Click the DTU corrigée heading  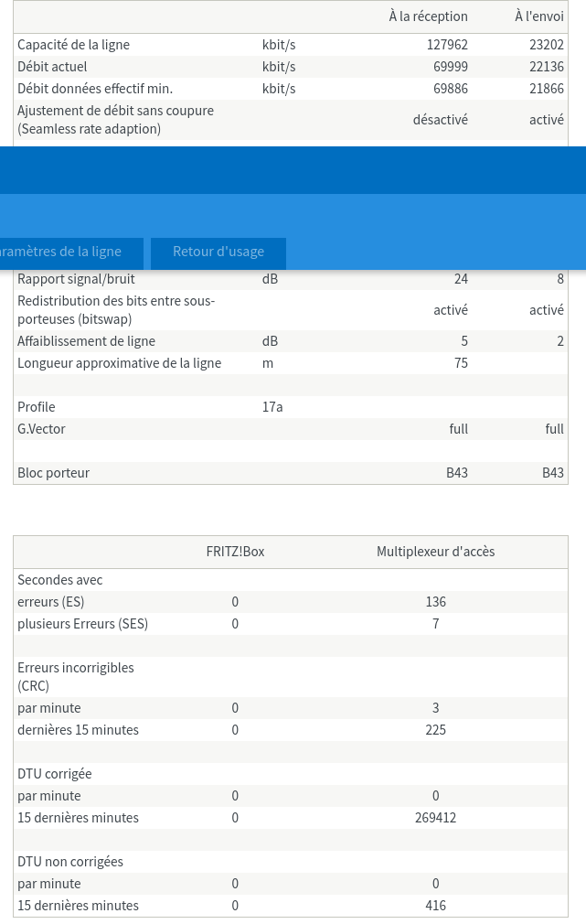tap(55, 774)
